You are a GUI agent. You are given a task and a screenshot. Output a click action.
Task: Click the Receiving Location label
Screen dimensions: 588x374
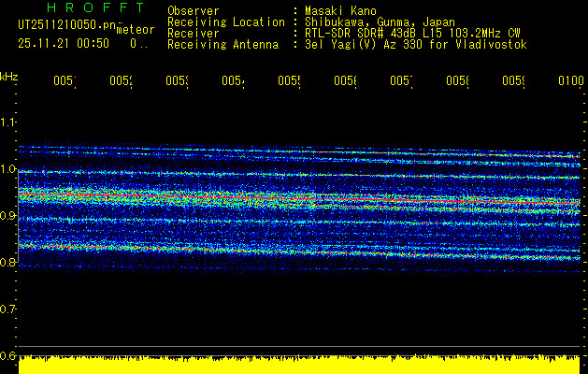tap(226, 22)
